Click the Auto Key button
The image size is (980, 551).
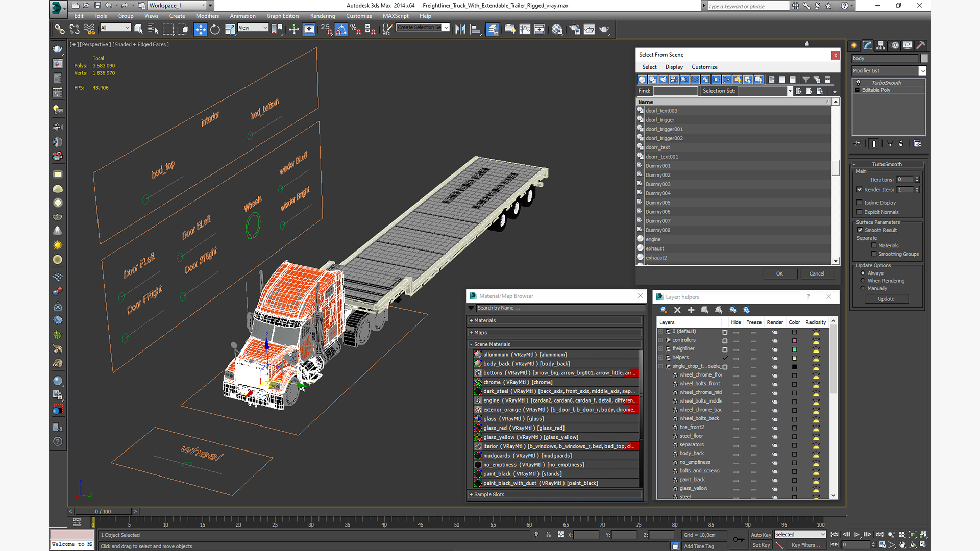pyautogui.click(x=761, y=535)
